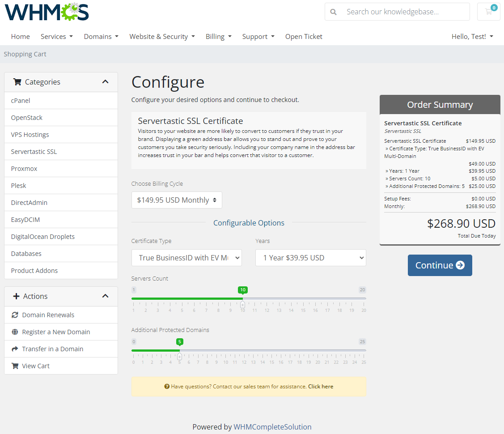The height and width of the screenshot is (434, 504).
Task: Open the Billing menu
Action: (219, 37)
